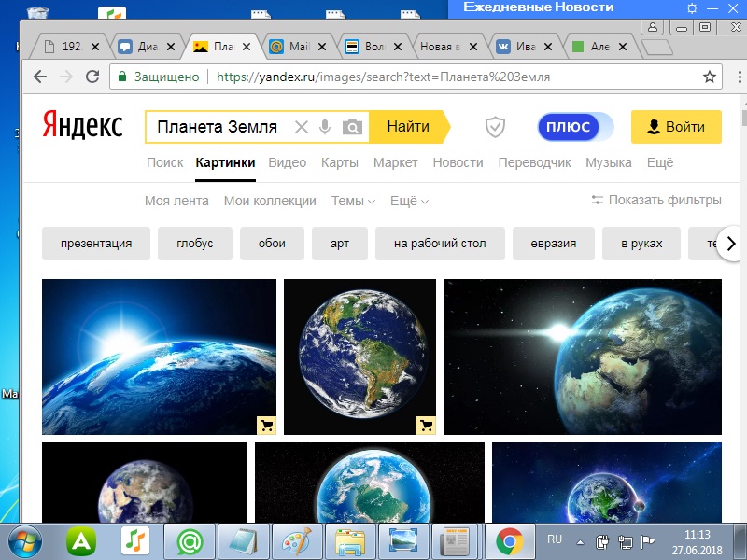Open the music note app in taskbar
Screen dimensions: 747x560
[135, 542]
